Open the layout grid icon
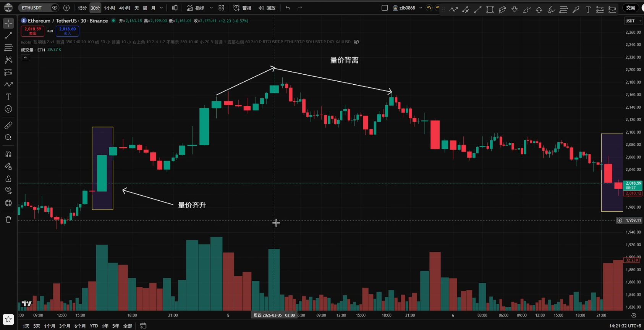The height and width of the screenshot is (330, 644). [x=221, y=8]
